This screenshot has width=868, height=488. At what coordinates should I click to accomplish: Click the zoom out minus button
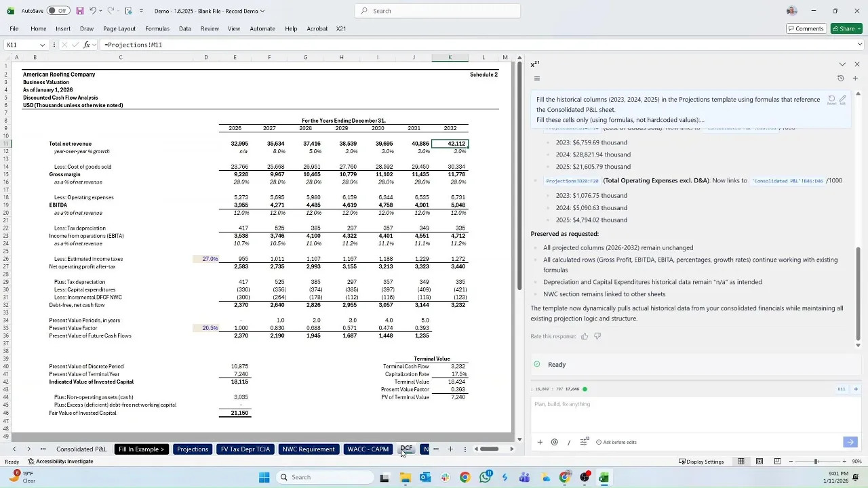tap(791, 462)
